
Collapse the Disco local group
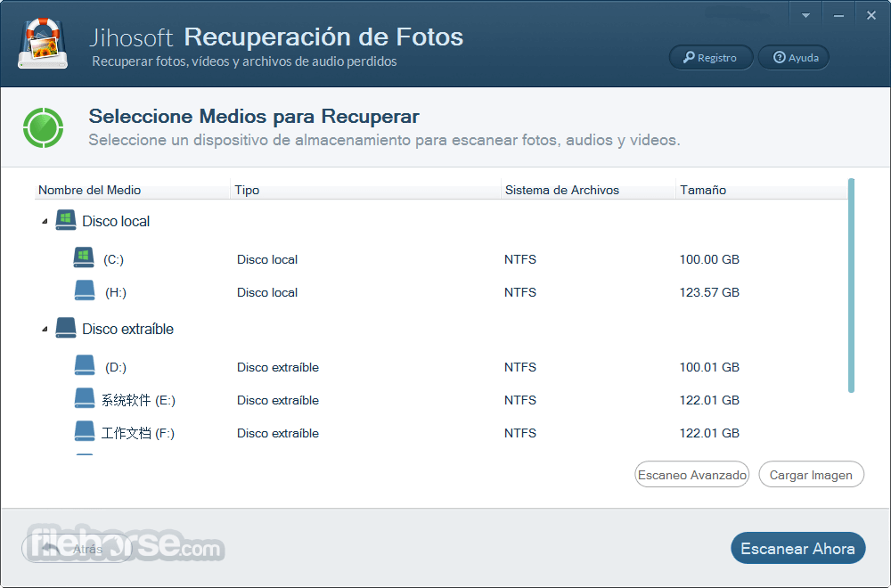tap(45, 222)
